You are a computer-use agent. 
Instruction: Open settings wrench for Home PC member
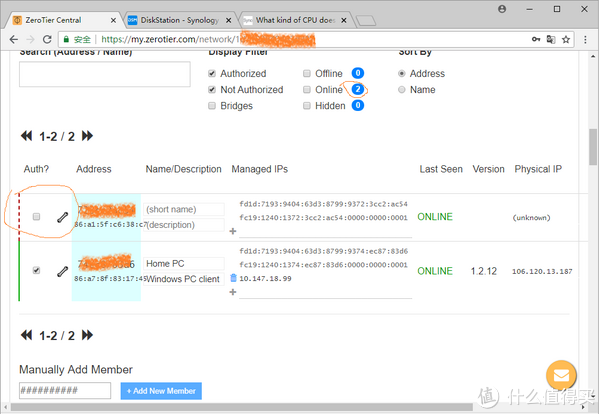pos(62,271)
